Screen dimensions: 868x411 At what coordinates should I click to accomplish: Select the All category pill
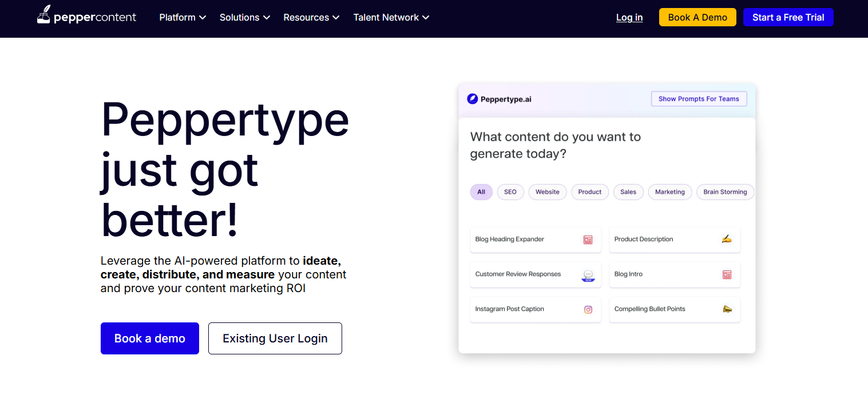coord(481,192)
